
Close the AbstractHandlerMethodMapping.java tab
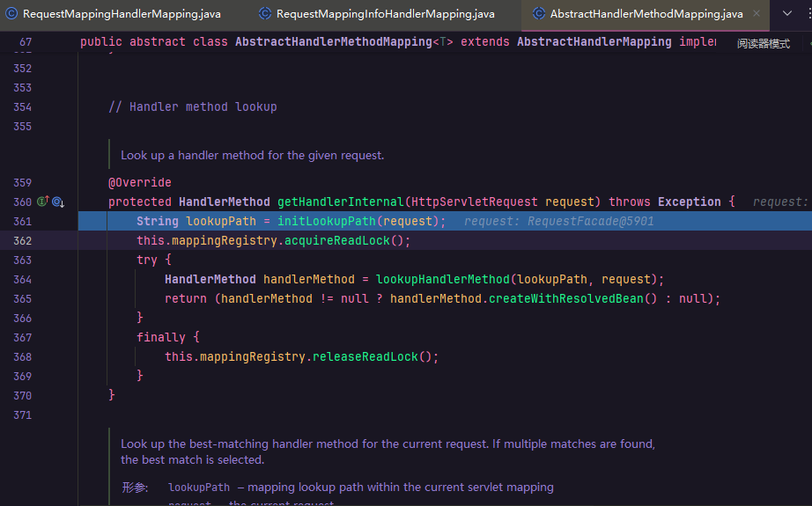[757, 13]
